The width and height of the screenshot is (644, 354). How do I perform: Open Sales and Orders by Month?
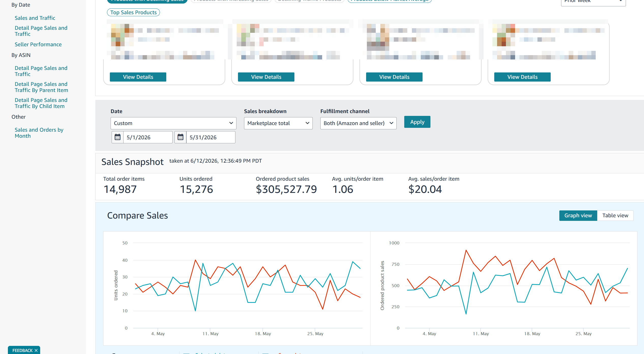coord(39,133)
